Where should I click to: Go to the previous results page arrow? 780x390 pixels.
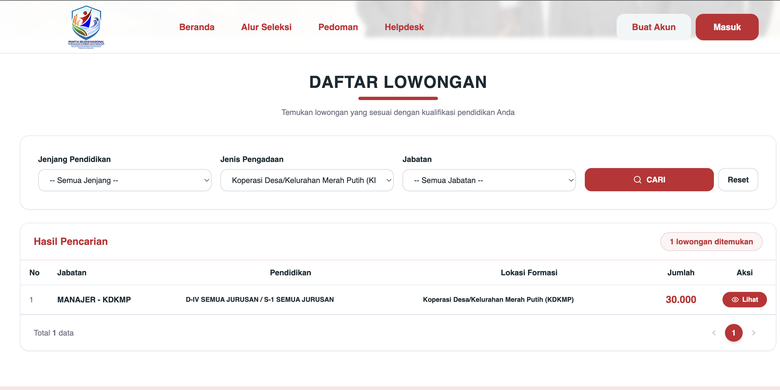(714, 333)
